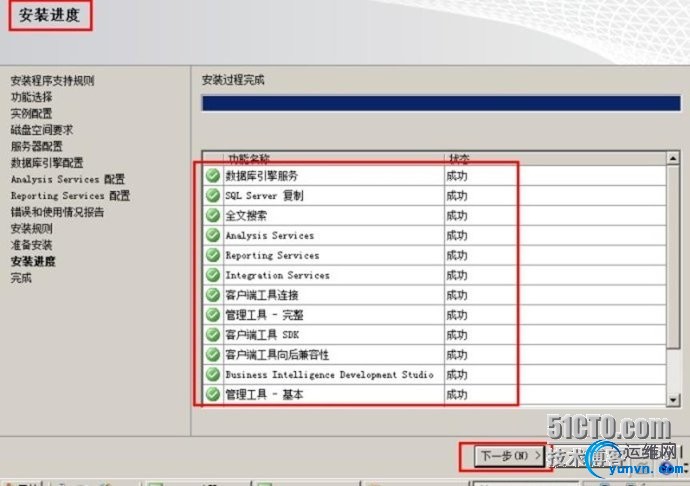Click the Reporting Services row name in table

(x=272, y=255)
